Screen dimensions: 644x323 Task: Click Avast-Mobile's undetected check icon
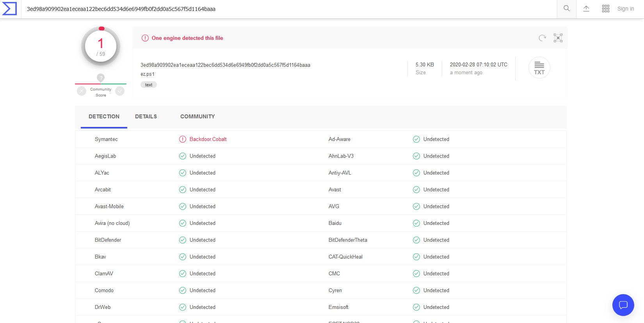(x=183, y=206)
